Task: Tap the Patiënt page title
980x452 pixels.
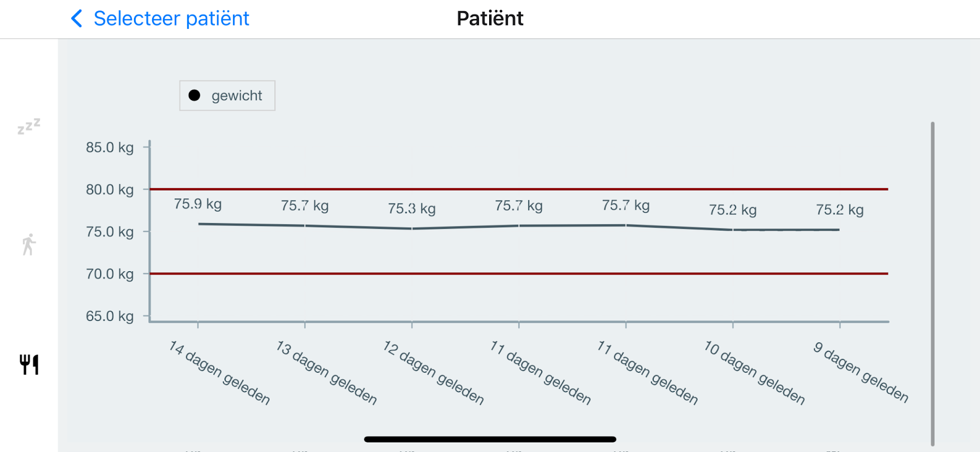Action: (490, 19)
